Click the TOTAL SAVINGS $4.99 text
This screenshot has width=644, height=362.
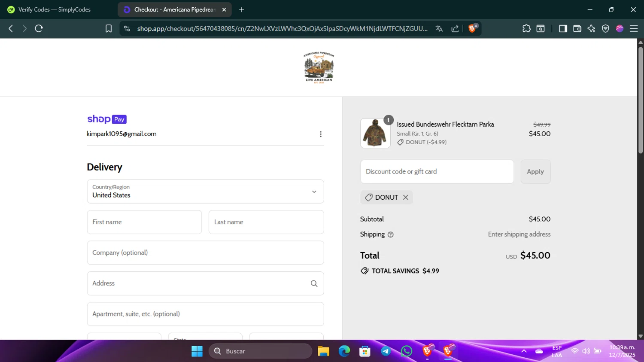pyautogui.click(x=405, y=271)
